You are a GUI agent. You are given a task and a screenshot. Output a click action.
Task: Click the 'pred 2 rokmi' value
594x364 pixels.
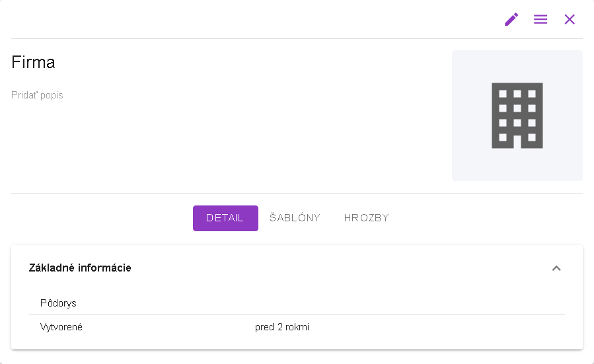tap(282, 326)
